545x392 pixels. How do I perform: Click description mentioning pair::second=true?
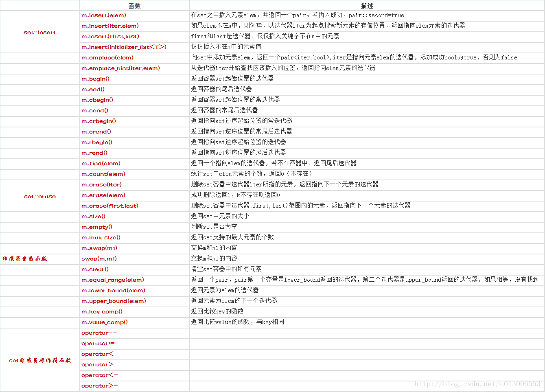pos(367,15)
